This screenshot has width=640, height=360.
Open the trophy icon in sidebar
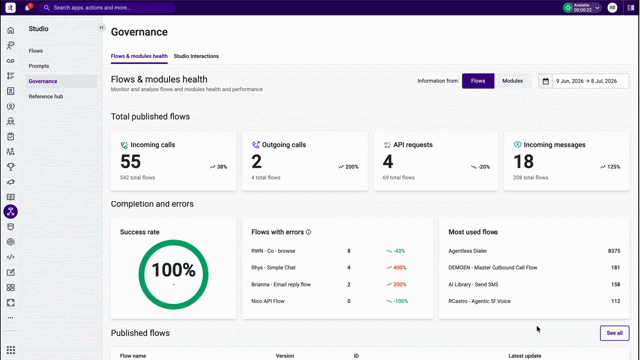(x=11, y=167)
